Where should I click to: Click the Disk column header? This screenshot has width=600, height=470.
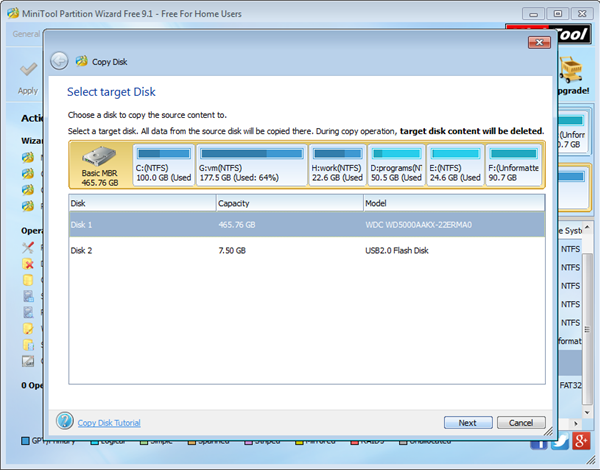coord(142,203)
